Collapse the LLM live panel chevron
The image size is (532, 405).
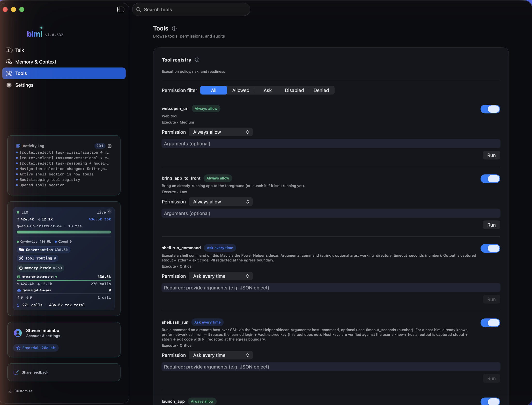[x=109, y=211]
